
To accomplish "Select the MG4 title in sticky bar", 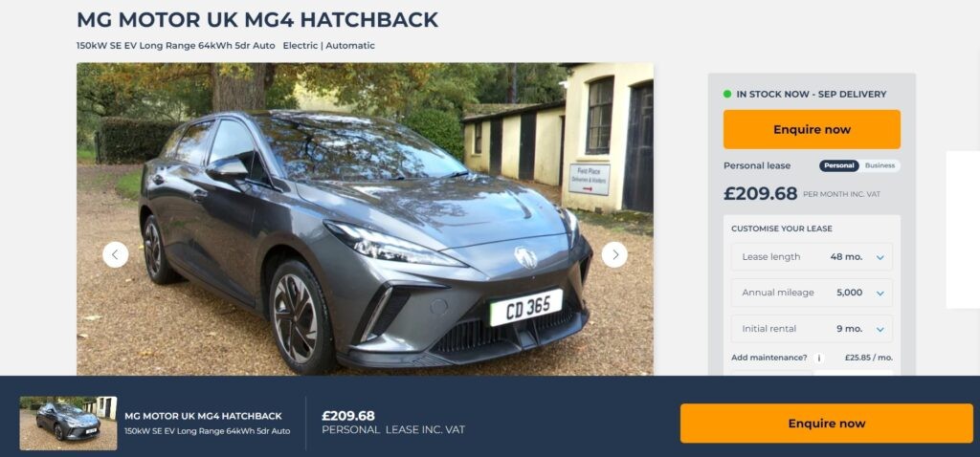I will tap(203, 416).
